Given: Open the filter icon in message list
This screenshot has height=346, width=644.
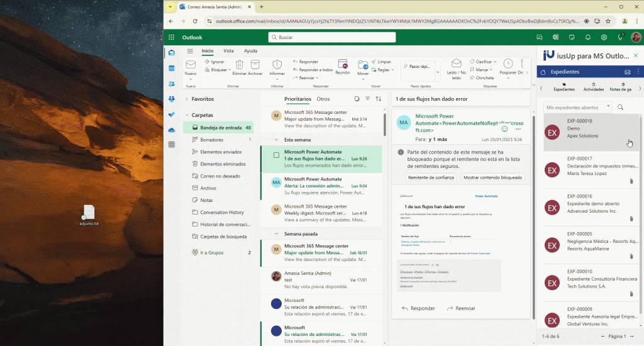Looking at the screenshot, I should click(368, 99).
